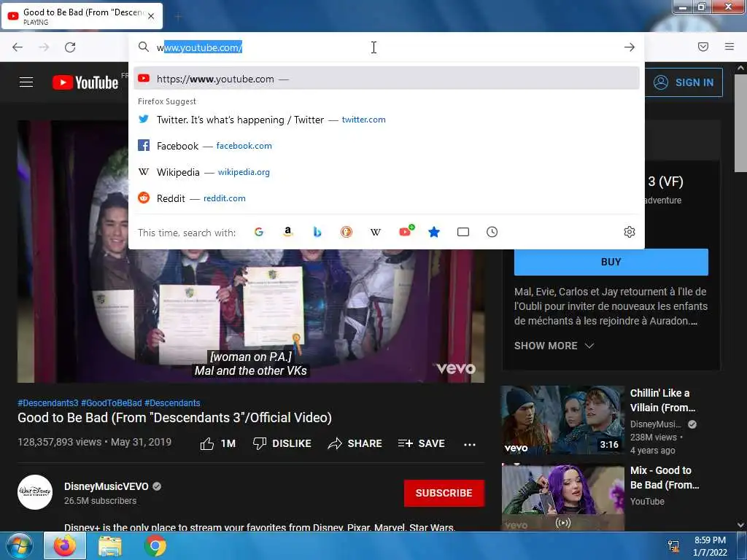Subscribe to DisneyMusicVEVO
Viewport: 747px width, 560px height.
tap(444, 493)
